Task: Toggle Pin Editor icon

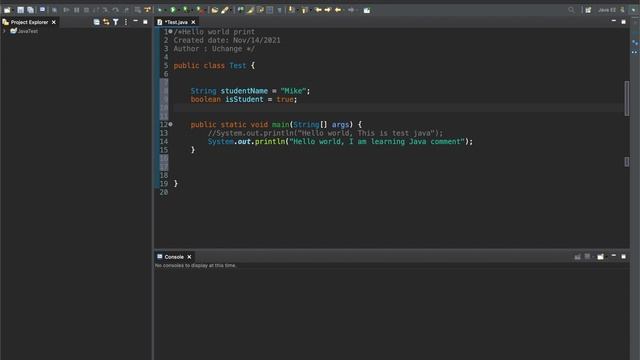Action: (x=367, y=10)
